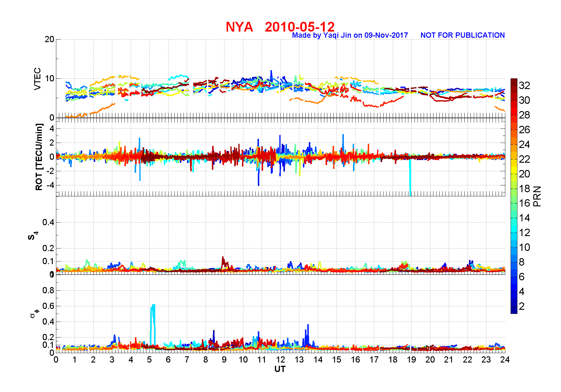Screen dimensions: 561x392
Task: Click x-axis tick label 0
Action: pyautogui.click(x=56, y=360)
